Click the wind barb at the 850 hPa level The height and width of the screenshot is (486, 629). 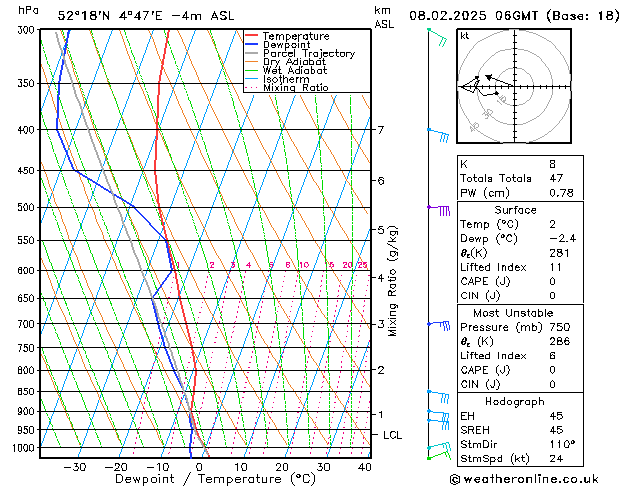438,396
